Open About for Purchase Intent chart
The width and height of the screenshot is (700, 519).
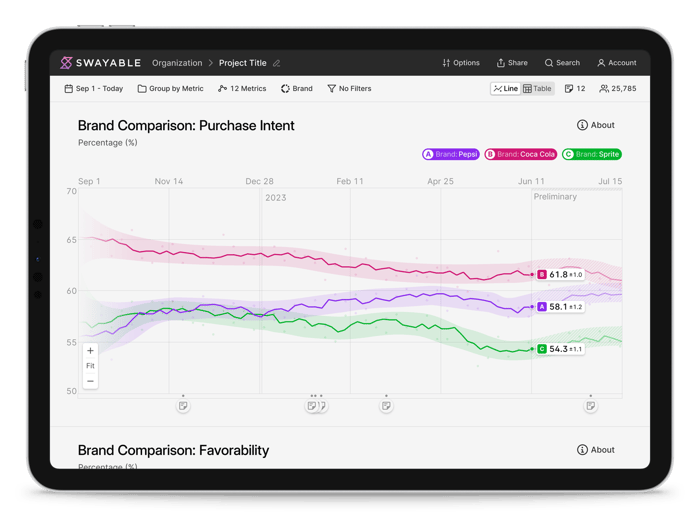[596, 125]
